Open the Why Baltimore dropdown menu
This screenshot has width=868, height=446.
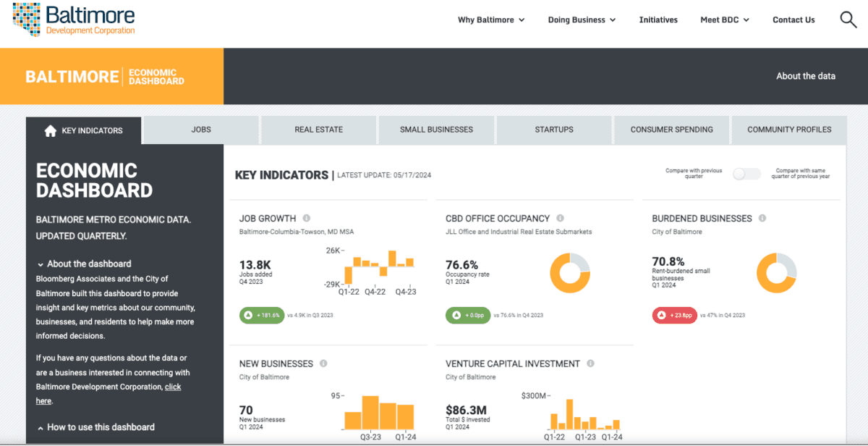(491, 20)
